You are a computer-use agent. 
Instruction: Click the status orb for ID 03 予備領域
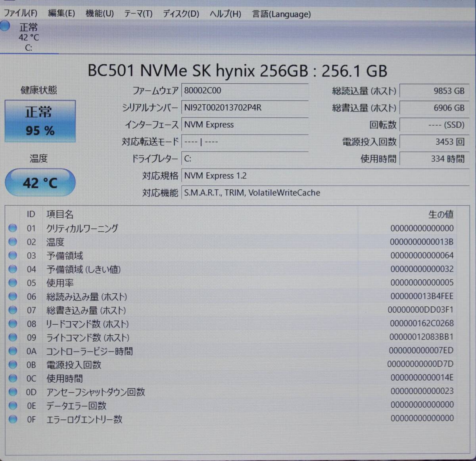pos(13,255)
